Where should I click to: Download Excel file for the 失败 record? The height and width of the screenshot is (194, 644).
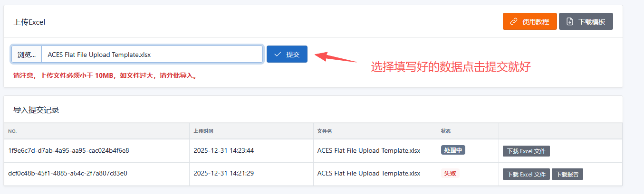pyautogui.click(x=526, y=174)
